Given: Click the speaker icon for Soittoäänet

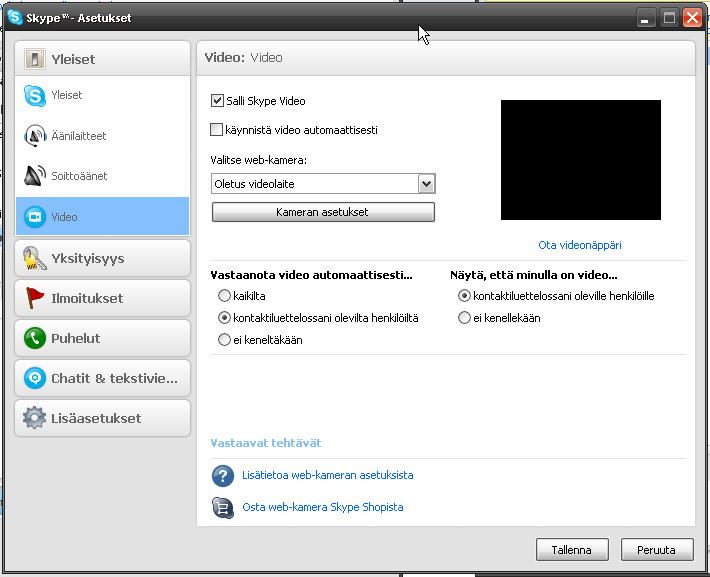Looking at the screenshot, I should click(x=35, y=176).
